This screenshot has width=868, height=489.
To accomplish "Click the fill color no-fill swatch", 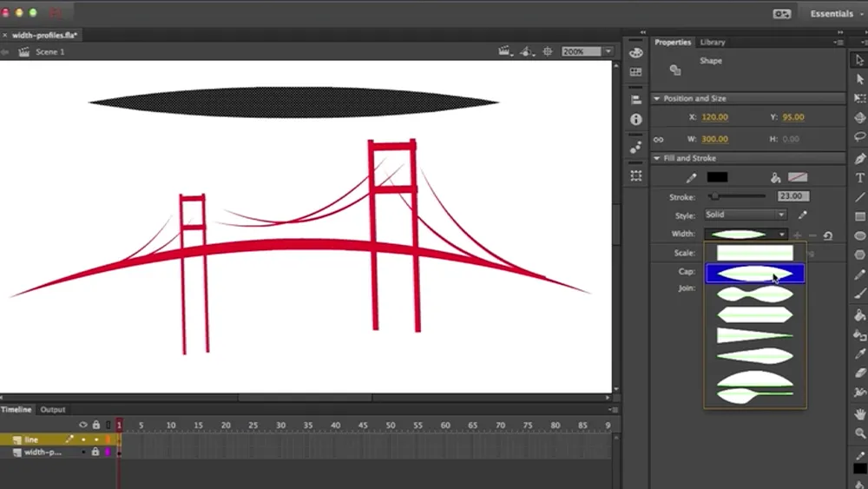I will (x=798, y=177).
